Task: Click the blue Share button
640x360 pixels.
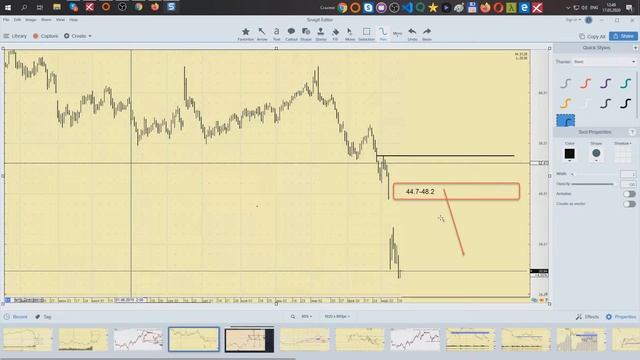Action: 623,36
